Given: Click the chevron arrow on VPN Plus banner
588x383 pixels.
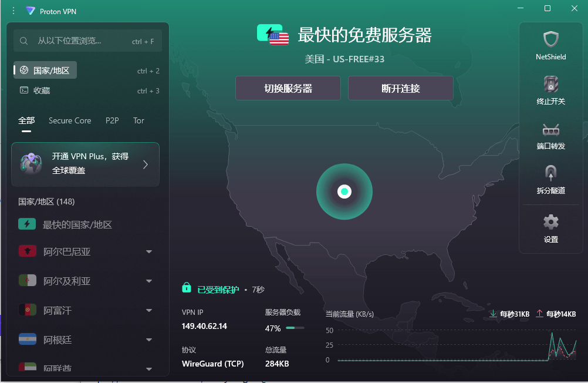Looking at the screenshot, I should [x=146, y=164].
